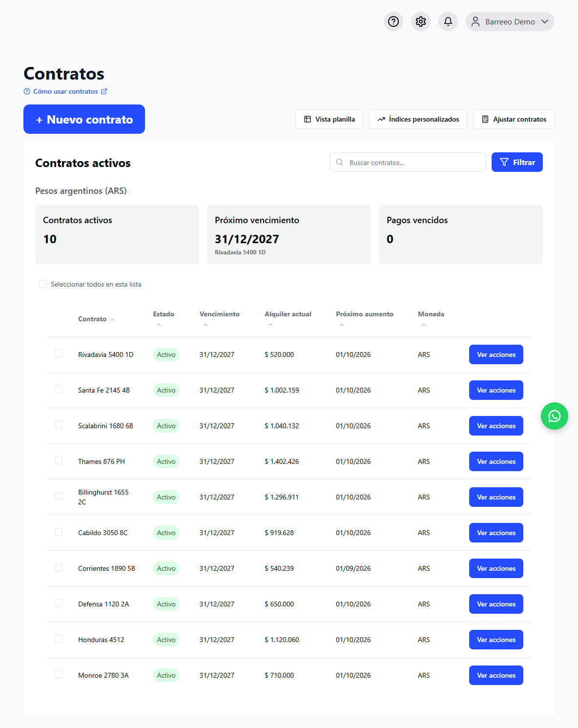
Task: Ver acciones for Billinghurst 1655 2C
Action: (496, 497)
